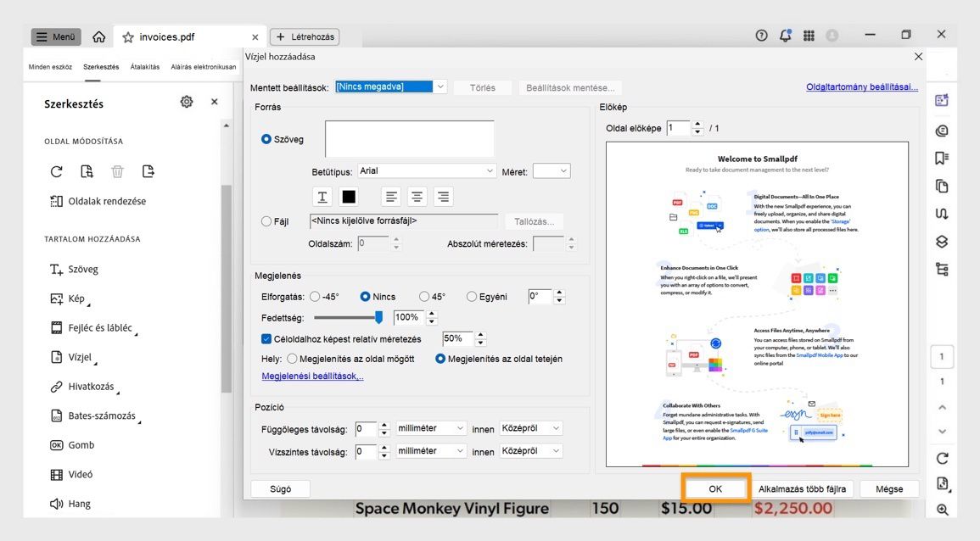
Task: Confirm the watermark with OK
Action: [x=714, y=488]
